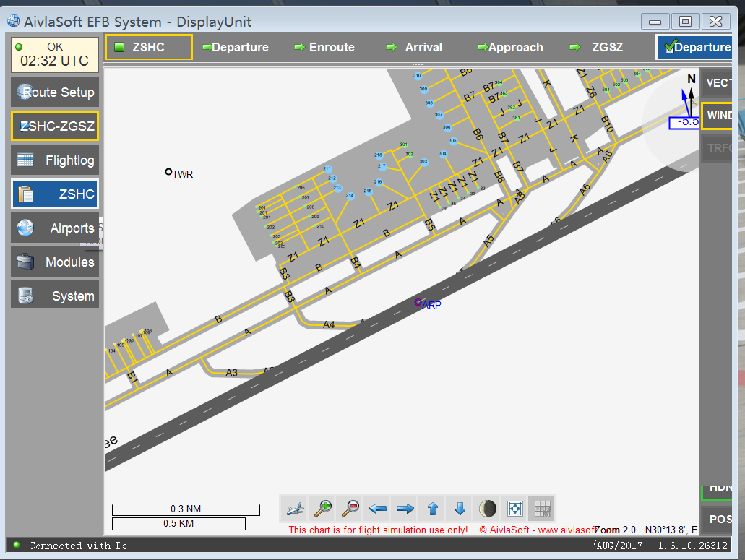Fit the chart to view with the expand icon

click(x=514, y=509)
